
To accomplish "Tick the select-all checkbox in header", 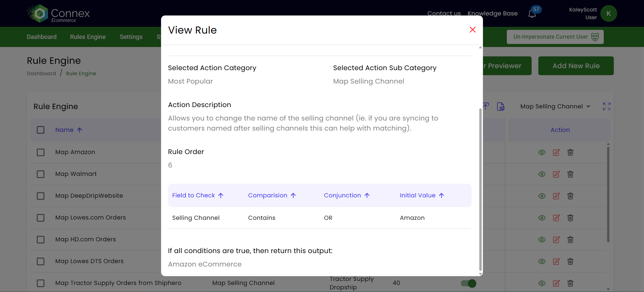I will (41, 130).
